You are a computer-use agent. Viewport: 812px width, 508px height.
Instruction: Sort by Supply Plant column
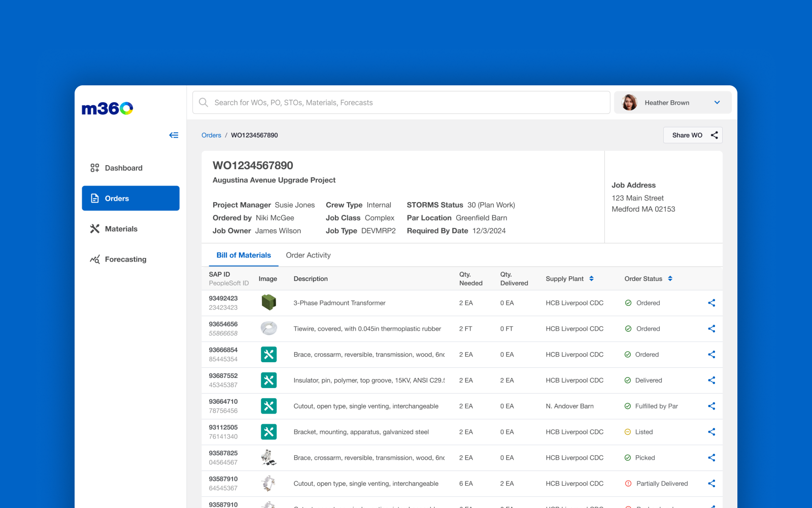pyautogui.click(x=591, y=278)
